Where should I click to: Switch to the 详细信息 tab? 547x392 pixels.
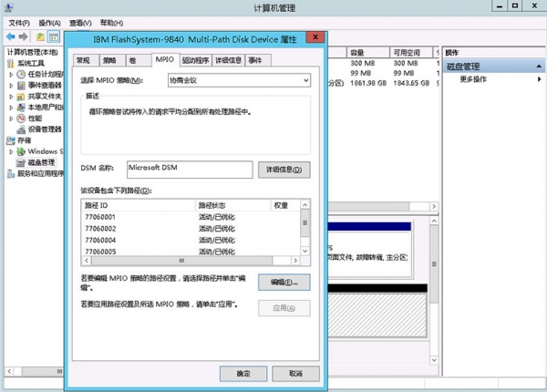228,60
